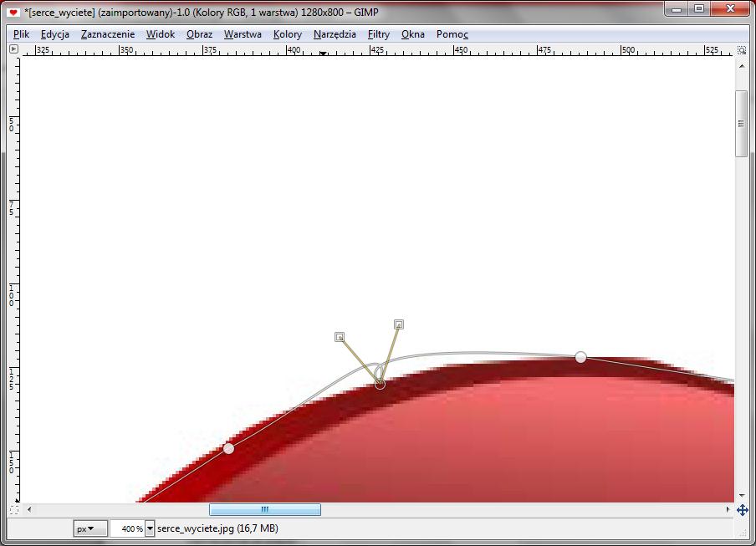Open the Pomoc menu

pos(452,34)
